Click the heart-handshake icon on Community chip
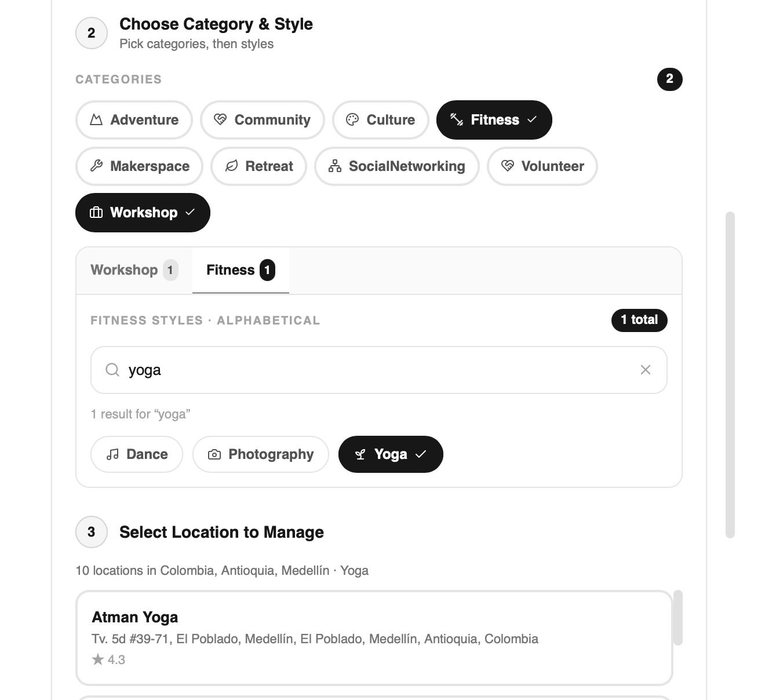This screenshot has height=700, width=765. (220, 120)
